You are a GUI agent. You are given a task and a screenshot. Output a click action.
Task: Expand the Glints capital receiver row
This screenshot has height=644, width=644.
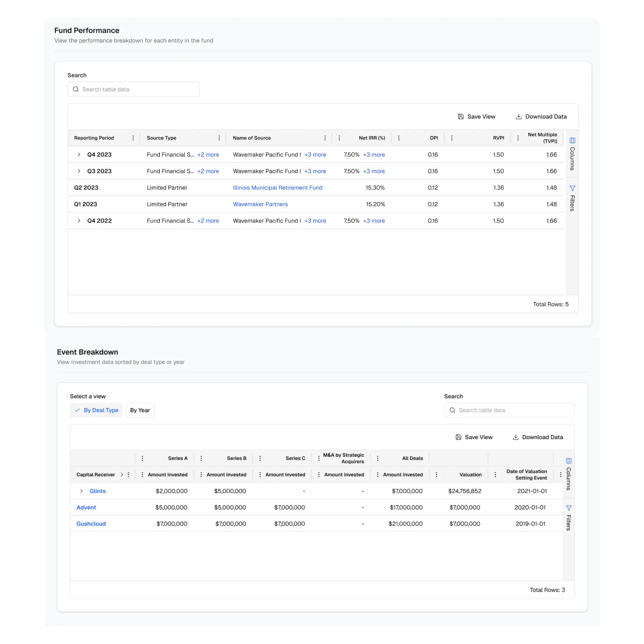click(81, 491)
